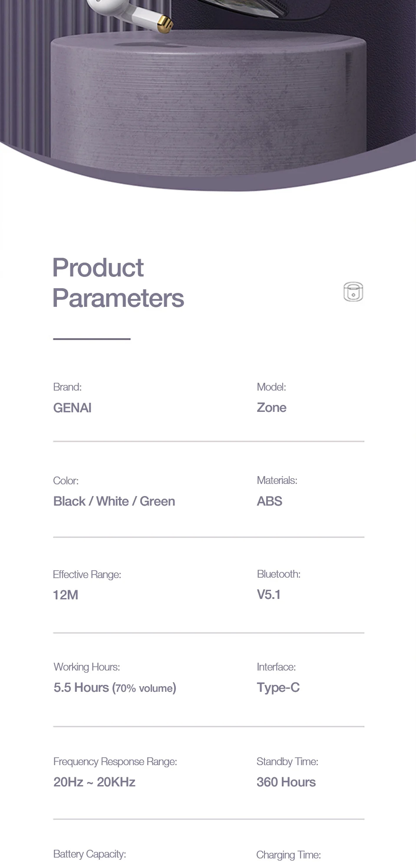Click the Frequency Response Range label

pyautogui.click(x=115, y=762)
